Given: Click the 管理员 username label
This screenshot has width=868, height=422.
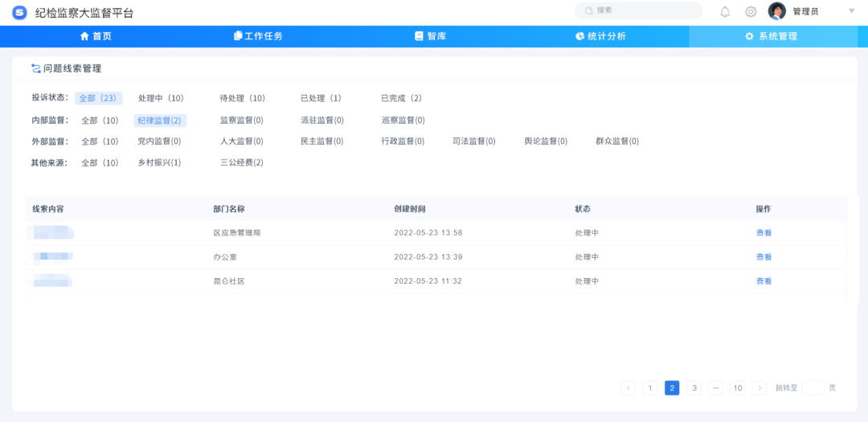Looking at the screenshot, I should [x=805, y=11].
